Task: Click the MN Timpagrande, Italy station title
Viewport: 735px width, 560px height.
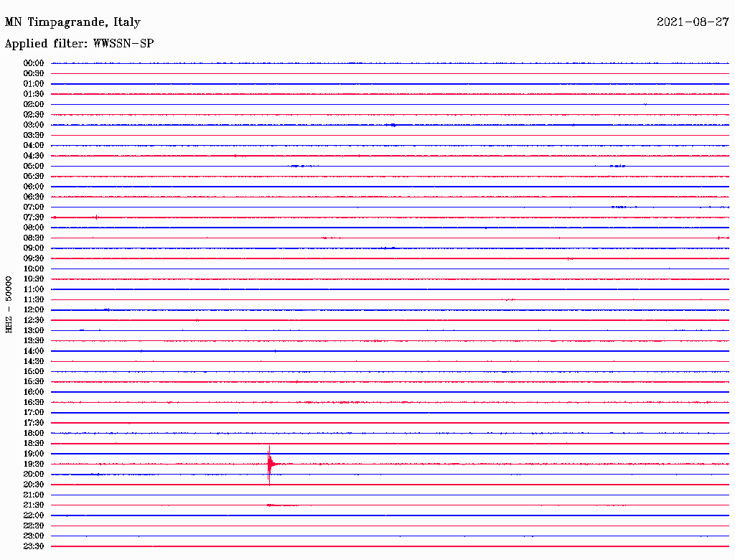Action: point(72,22)
